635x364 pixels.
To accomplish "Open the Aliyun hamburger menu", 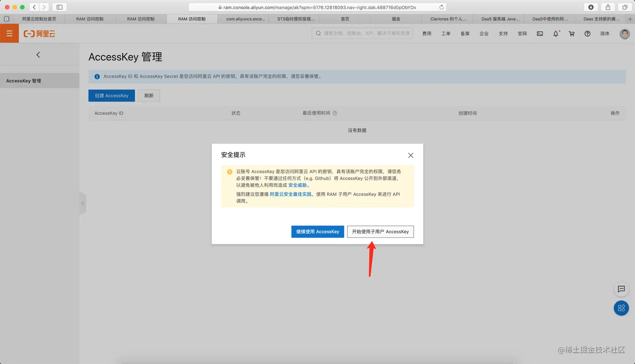I will pyautogui.click(x=9, y=34).
